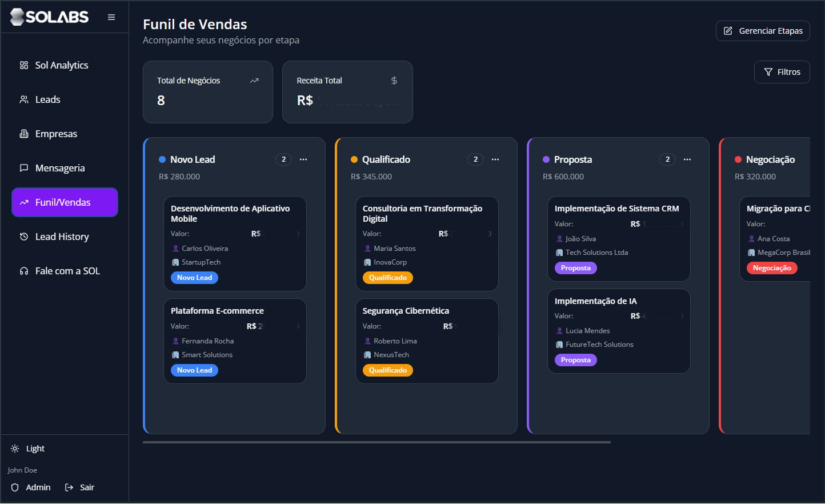The width and height of the screenshot is (825, 504).
Task: Open the Qualificado column three-dot menu
Action: pos(495,159)
